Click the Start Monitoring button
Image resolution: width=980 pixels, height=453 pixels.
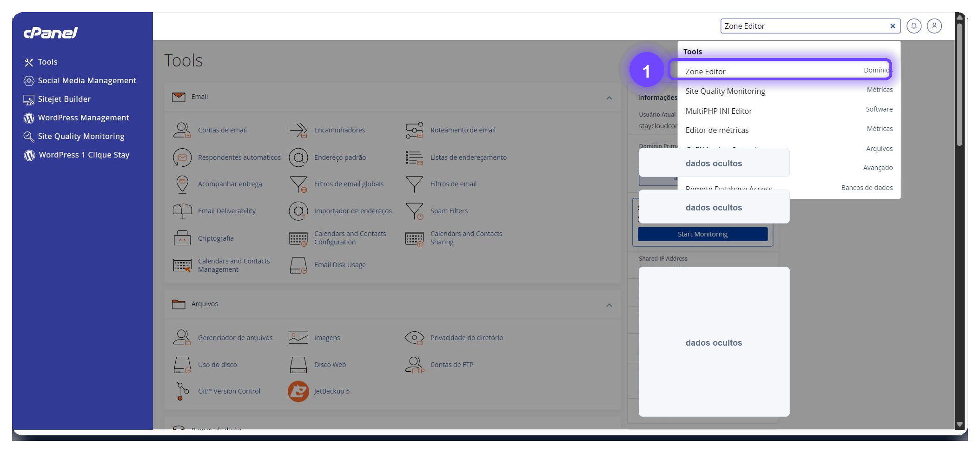[x=702, y=234]
